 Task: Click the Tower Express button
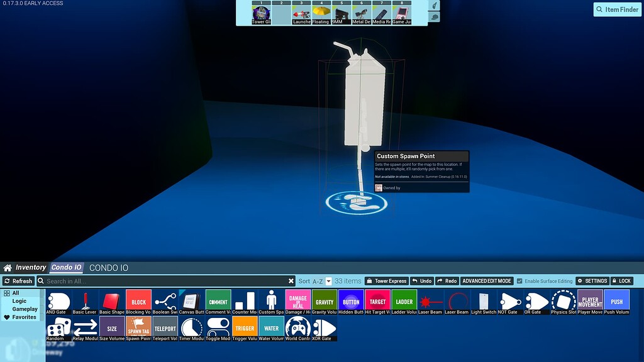pos(387,281)
